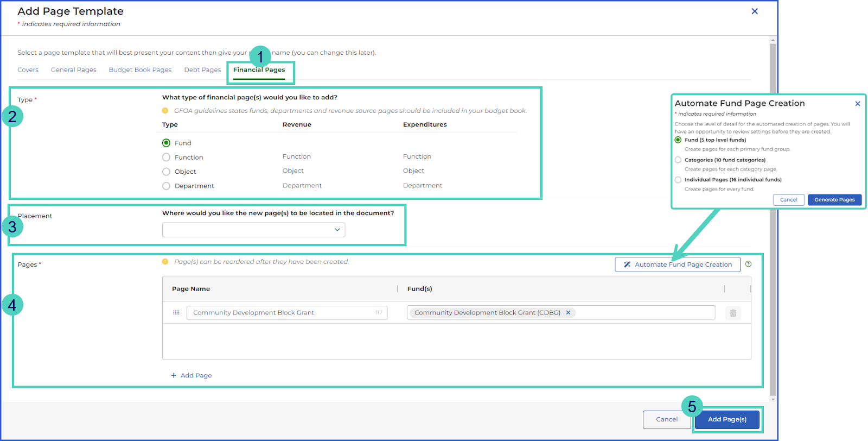
Task: Close the Automate Fund Page Creation popup
Action: (858, 104)
